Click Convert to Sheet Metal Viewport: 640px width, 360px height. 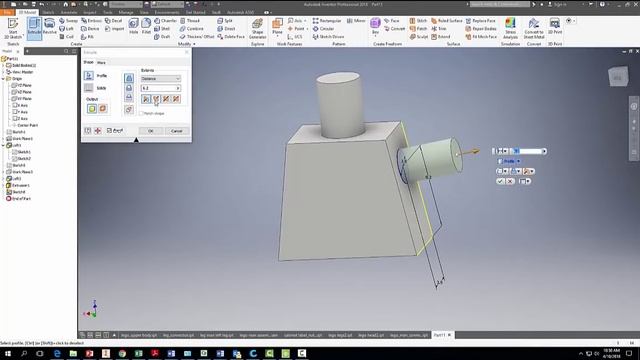click(533, 29)
